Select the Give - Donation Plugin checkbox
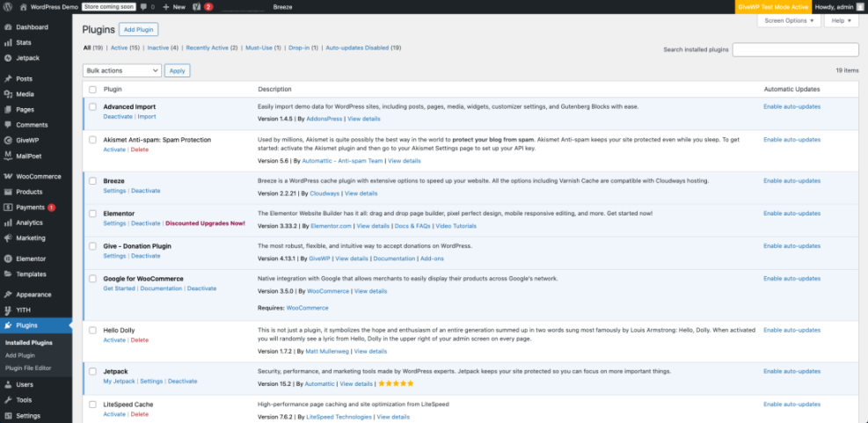868x423 pixels. click(x=93, y=246)
